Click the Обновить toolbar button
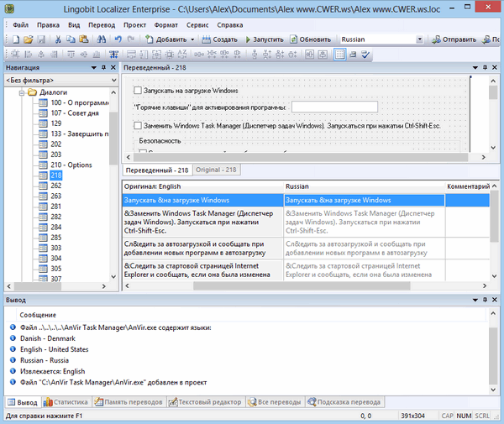This screenshot has height=424, width=504. tap(309, 39)
